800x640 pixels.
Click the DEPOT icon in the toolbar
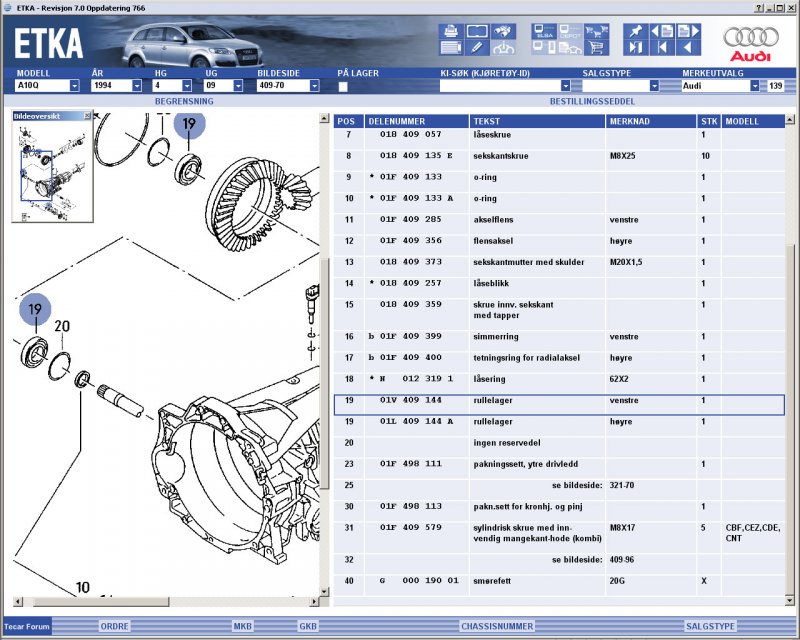tap(571, 30)
